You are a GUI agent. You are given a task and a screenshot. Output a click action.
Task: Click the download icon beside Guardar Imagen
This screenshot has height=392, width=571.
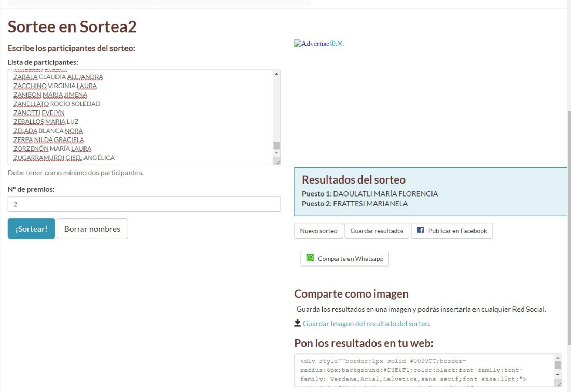(298, 323)
